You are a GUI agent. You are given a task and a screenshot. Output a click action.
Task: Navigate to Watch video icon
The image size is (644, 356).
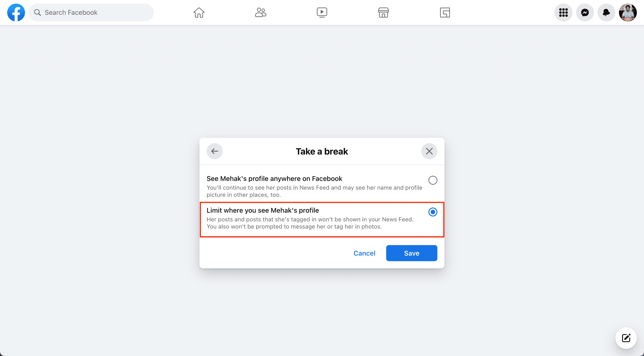(x=322, y=12)
